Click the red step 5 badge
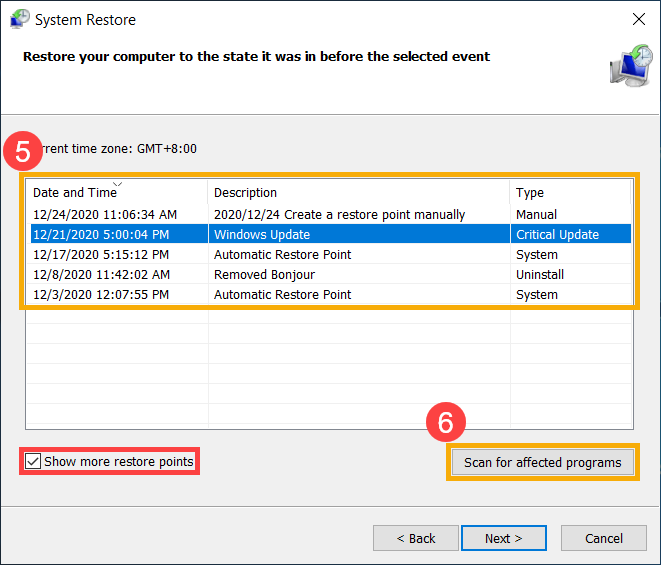 [22, 151]
